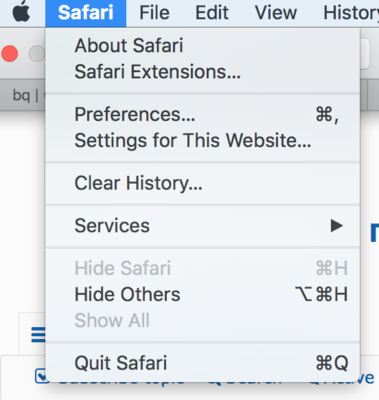Open the History menu
The width and height of the screenshot is (379, 400).
[x=351, y=13]
